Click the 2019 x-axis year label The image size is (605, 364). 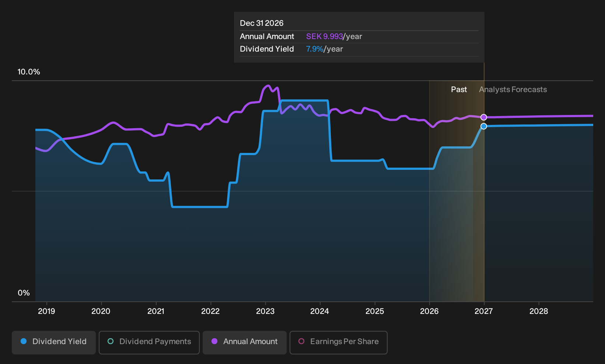[x=46, y=311]
